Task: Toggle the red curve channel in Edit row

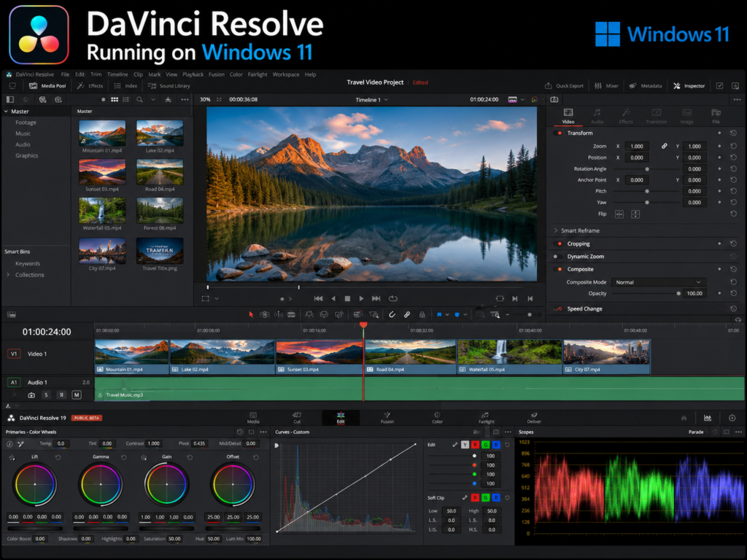Action: click(x=475, y=445)
